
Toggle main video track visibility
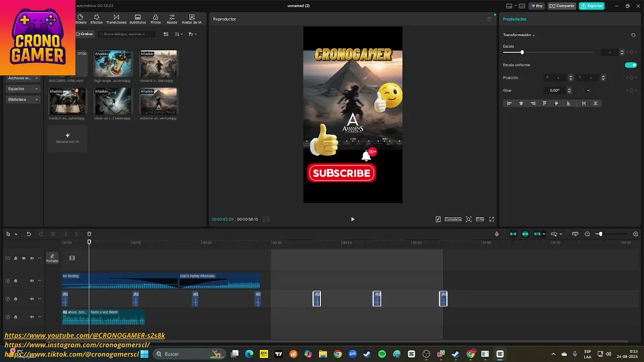click(x=24, y=258)
